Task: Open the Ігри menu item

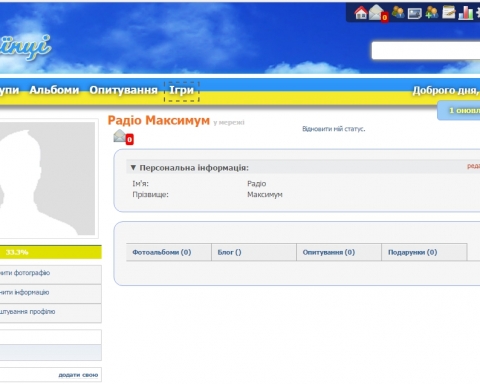Action: (181, 90)
